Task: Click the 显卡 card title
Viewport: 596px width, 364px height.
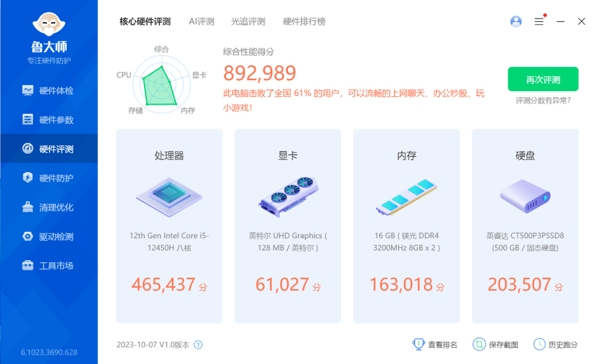Action: (x=288, y=156)
